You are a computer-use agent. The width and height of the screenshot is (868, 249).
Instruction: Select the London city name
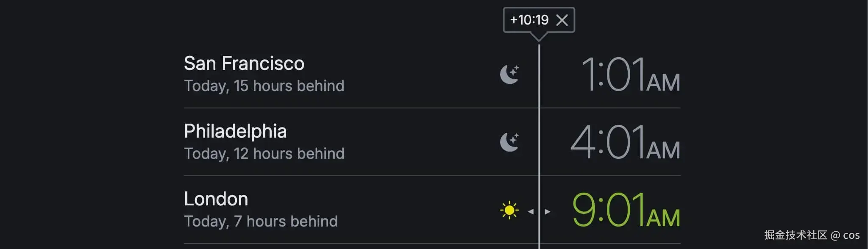click(x=216, y=199)
